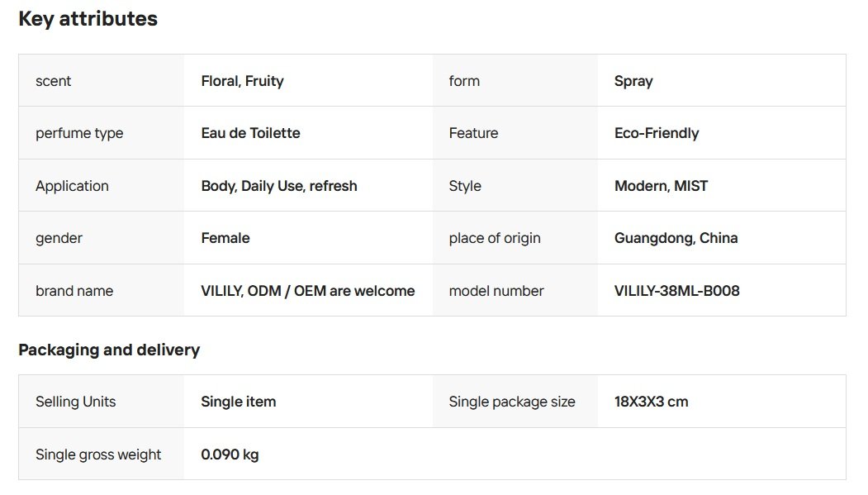Click the Spray form value
This screenshot has height=495, width=868.
[x=633, y=81]
